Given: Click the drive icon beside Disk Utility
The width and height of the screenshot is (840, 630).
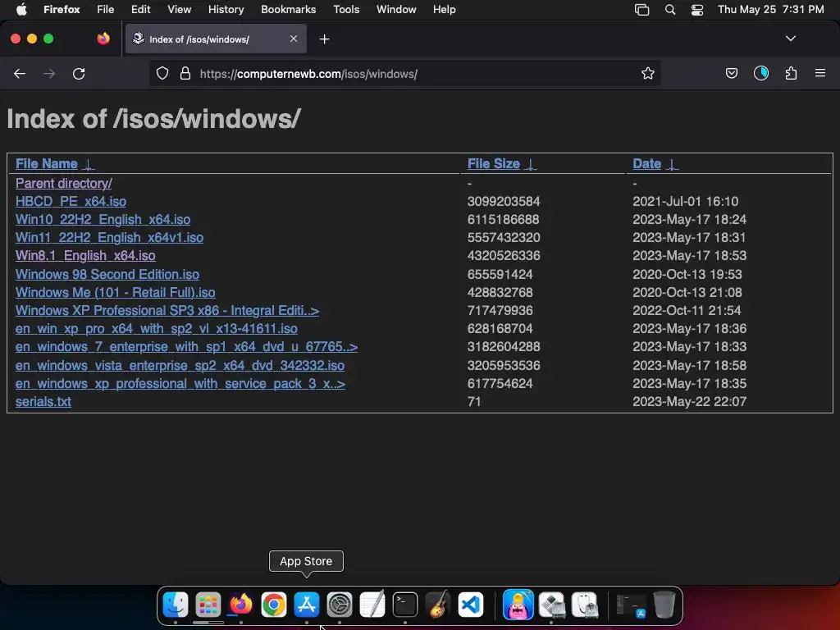Looking at the screenshot, I should (552, 605).
